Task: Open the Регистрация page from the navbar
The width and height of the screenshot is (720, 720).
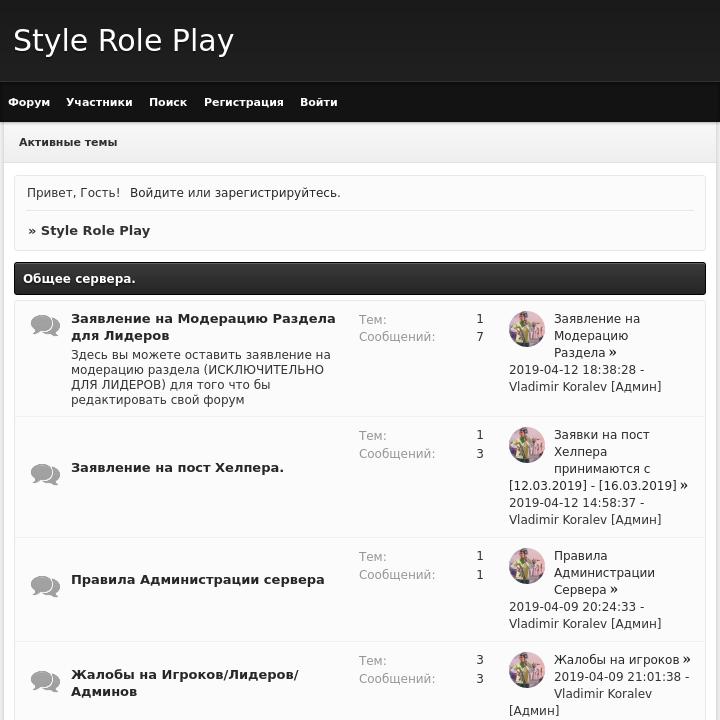Action: pos(243,102)
